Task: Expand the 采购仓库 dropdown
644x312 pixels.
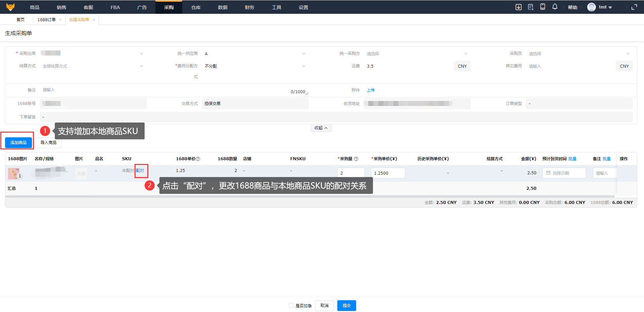Action: click(142, 54)
